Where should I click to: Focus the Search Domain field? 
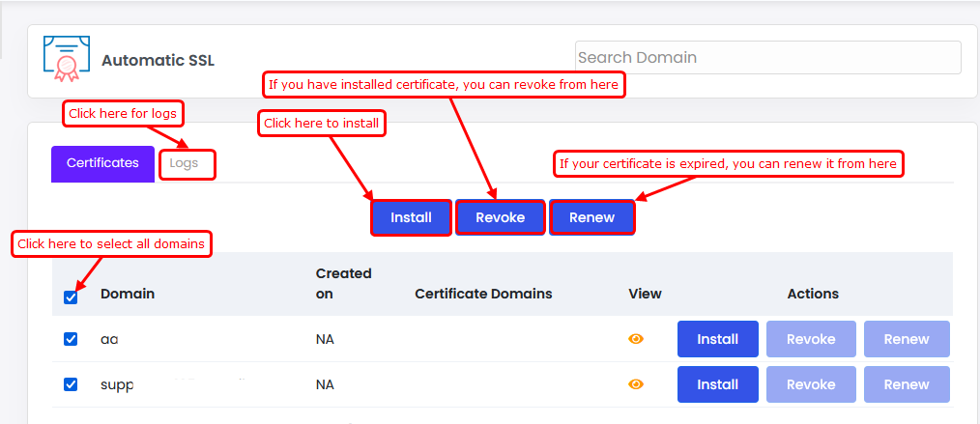(x=767, y=58)
